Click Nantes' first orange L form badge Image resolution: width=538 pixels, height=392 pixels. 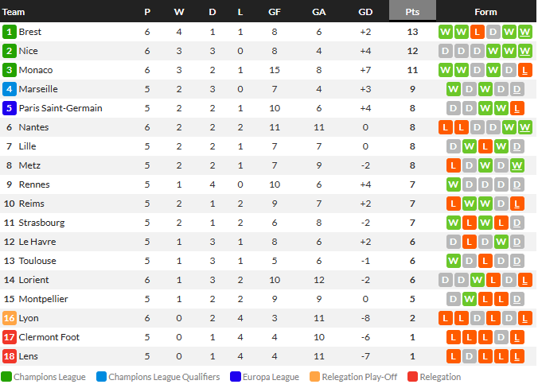click(446, 127)
